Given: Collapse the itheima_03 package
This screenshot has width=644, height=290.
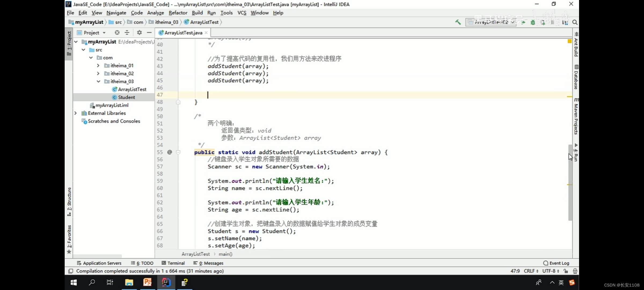Looking at the screenshot, I should (98, 81).
